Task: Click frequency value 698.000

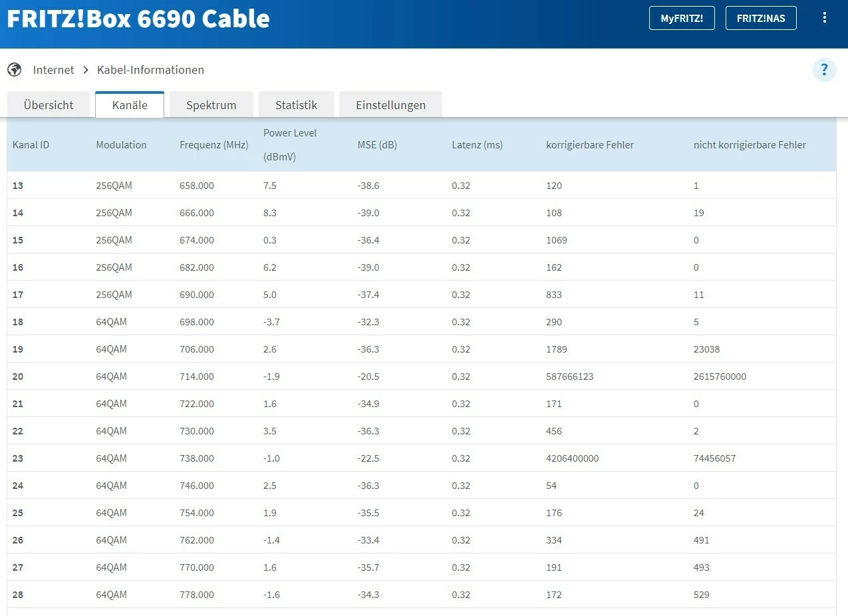Action: coord(197,322)
